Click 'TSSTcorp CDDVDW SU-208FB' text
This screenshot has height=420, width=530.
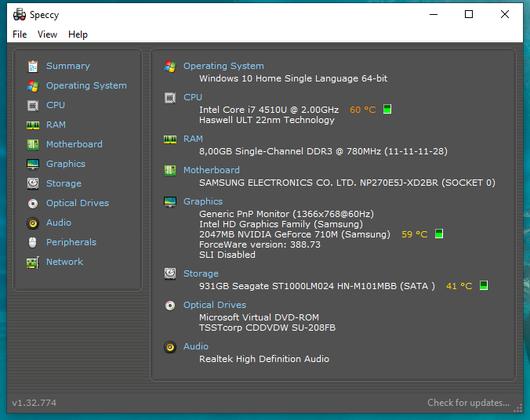[x=267, y=328]
